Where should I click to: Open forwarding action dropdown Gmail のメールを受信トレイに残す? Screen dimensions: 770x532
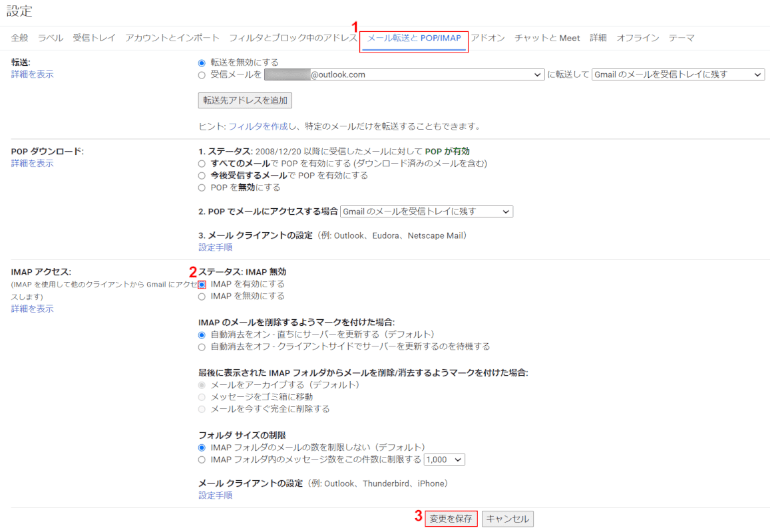(x=678, y=74)
